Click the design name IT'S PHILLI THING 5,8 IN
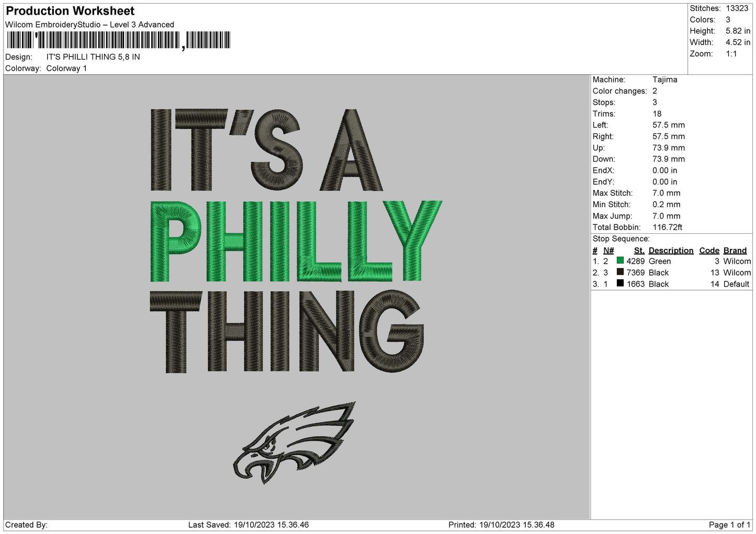Screen dimensions: 756x534 click(x=93, y=57)
